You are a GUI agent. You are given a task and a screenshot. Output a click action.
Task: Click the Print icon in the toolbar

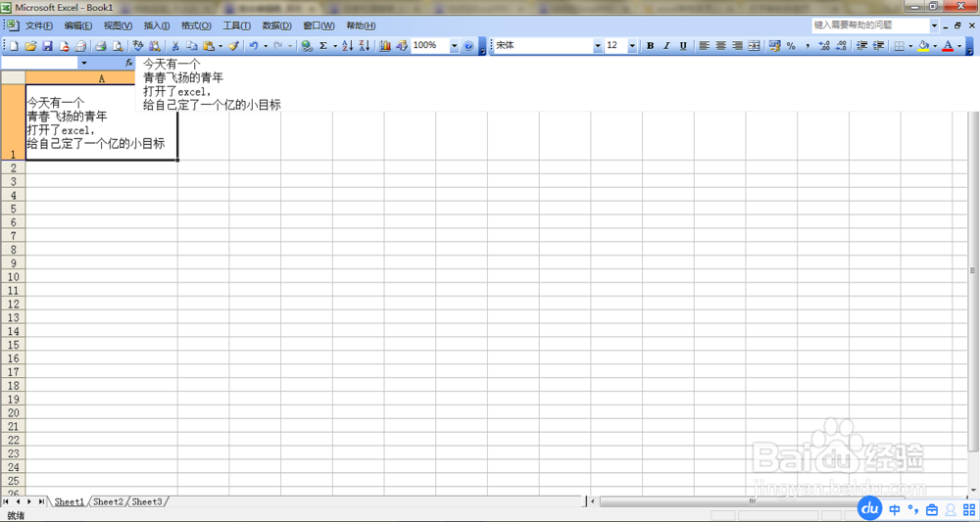(101, 46)
